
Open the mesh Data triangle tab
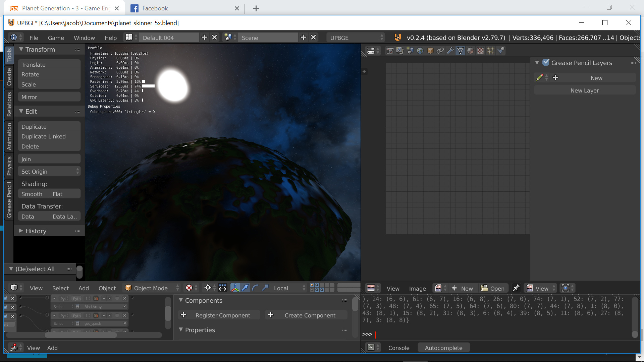pos(460,51)
